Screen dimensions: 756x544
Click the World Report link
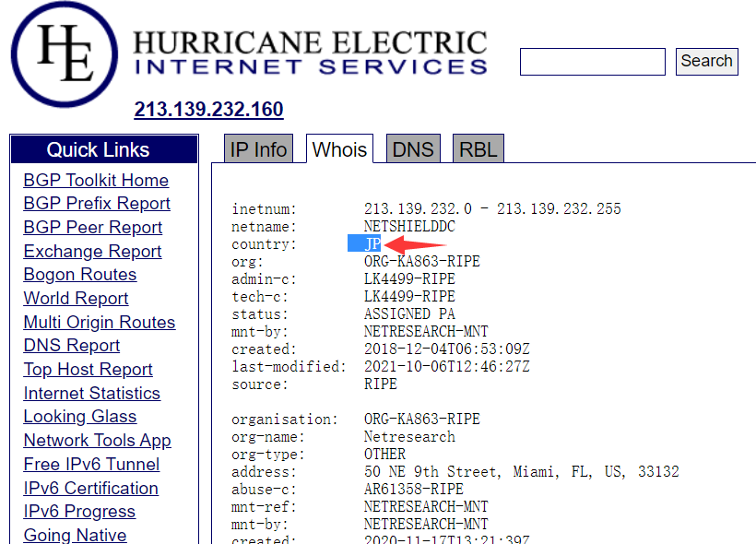(77, 298)
